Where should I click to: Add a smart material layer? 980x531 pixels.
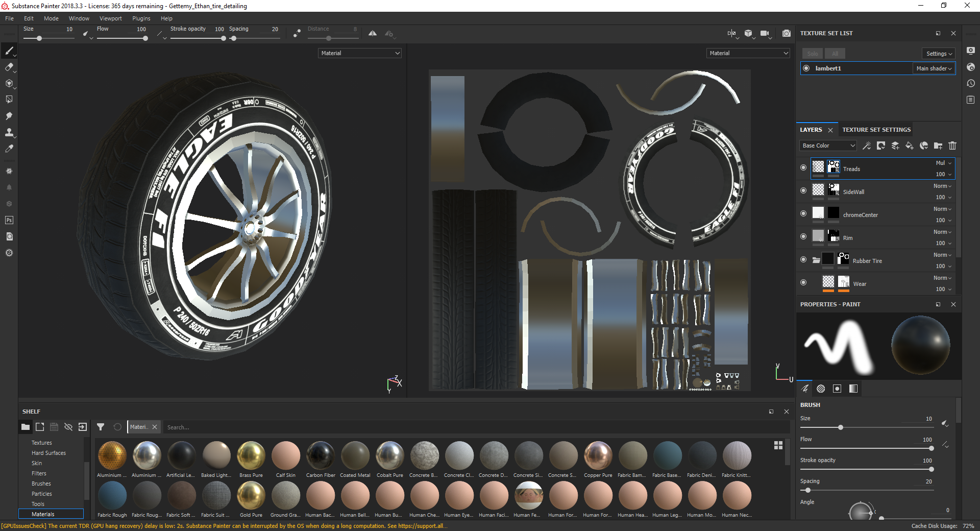click(924, 146)
